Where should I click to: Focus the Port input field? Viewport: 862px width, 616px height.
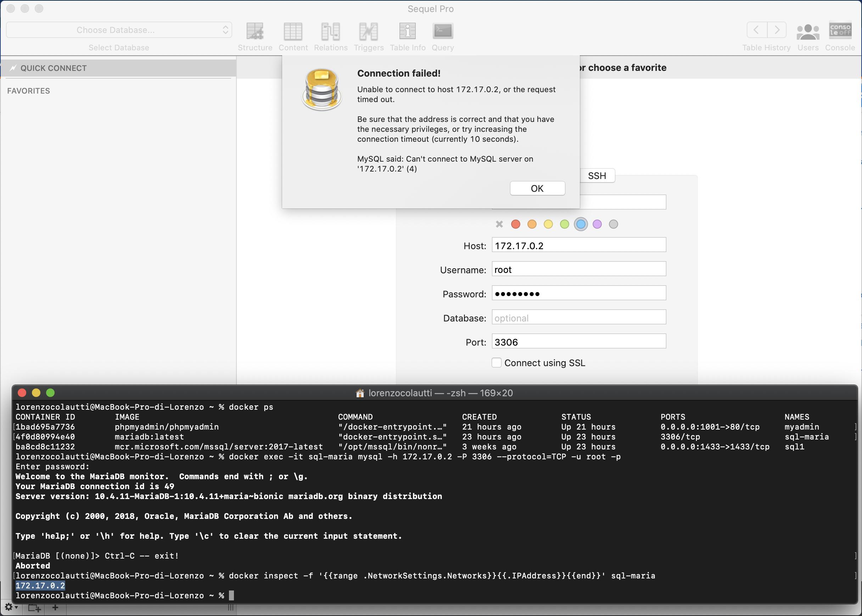579,341
